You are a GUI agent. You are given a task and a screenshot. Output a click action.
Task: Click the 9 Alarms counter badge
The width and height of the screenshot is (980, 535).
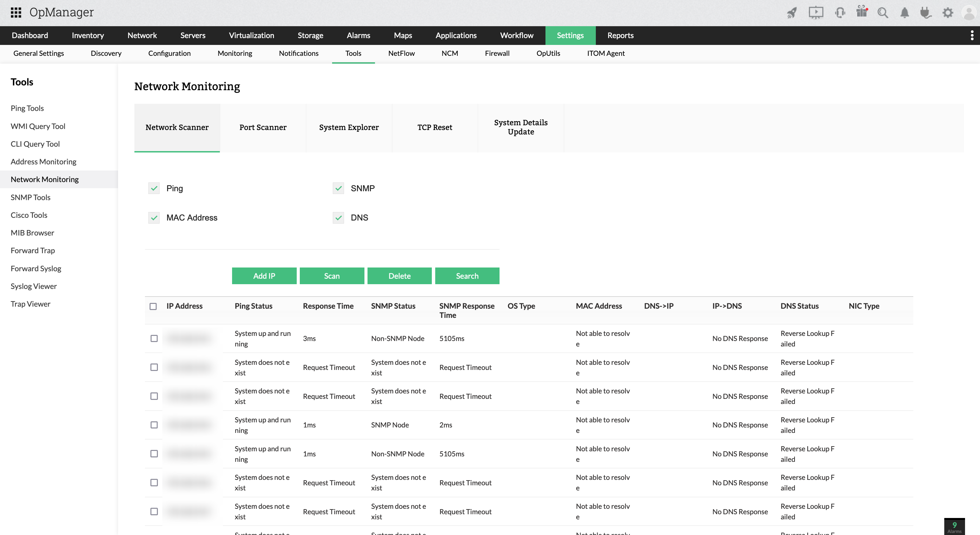pyautogui.click(x=954, y=527)
